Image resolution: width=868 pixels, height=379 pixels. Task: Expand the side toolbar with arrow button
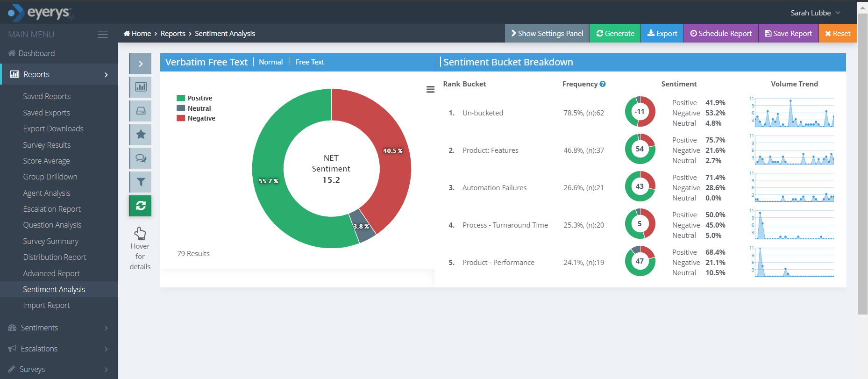tap(140, 64)
